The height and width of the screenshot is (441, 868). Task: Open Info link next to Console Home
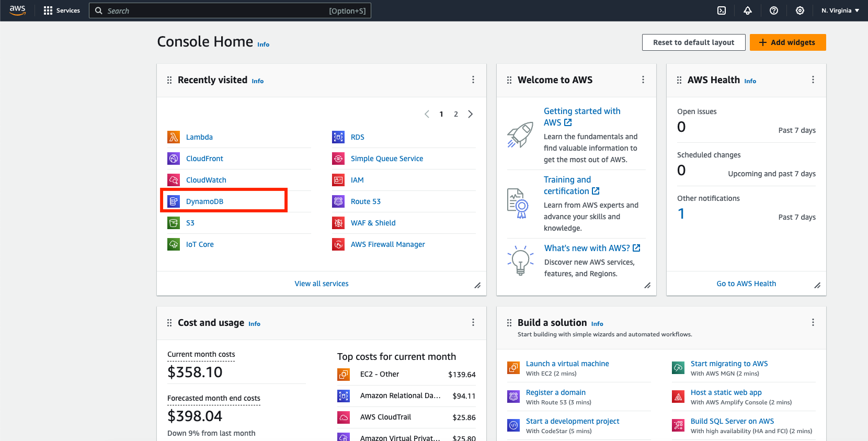pyautogui.click(x=263, y=44)
